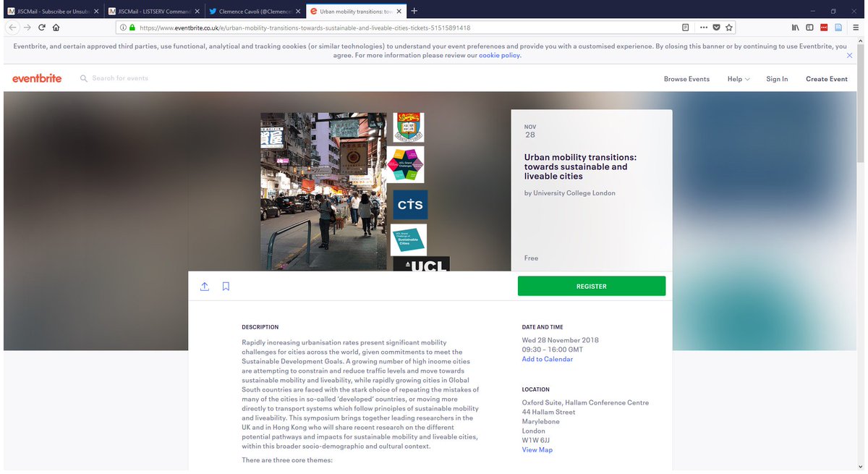Show the browser sidebars
868x474 pixels.
click(x=809, y=27)
